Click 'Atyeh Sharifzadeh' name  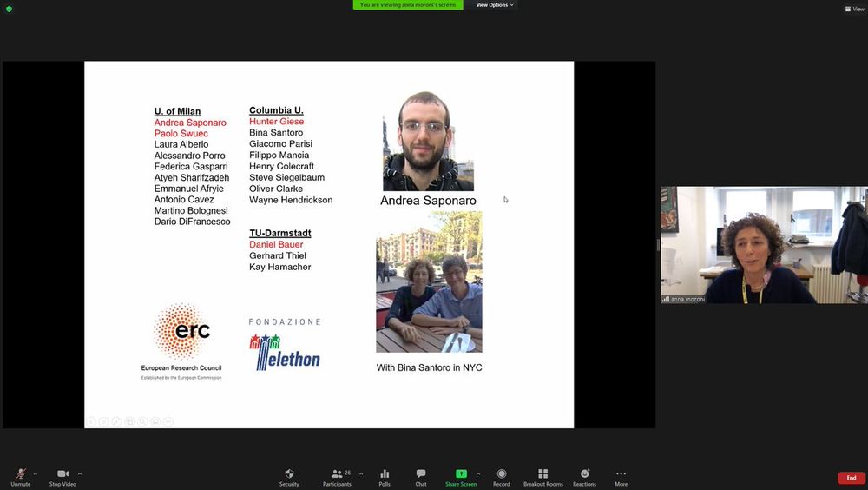coord(192,177)
